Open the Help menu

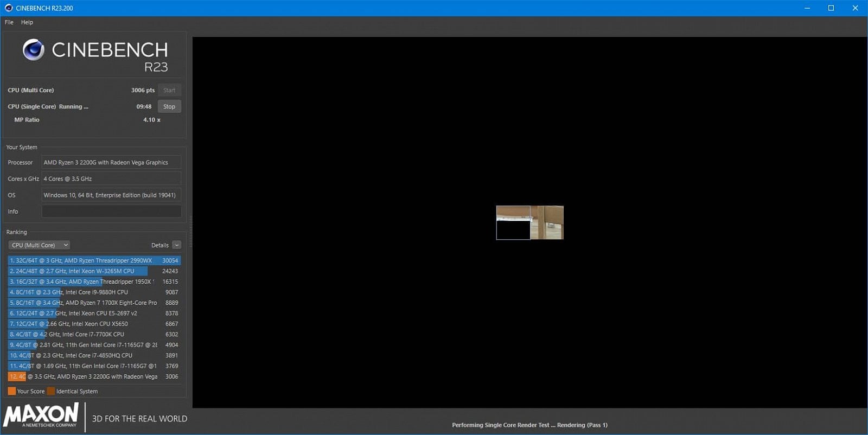27,22
